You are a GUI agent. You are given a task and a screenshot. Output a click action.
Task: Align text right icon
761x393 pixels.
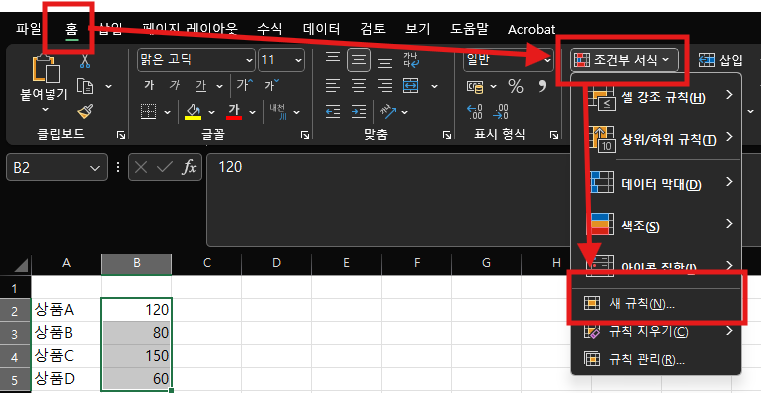[x=385, y=86]
